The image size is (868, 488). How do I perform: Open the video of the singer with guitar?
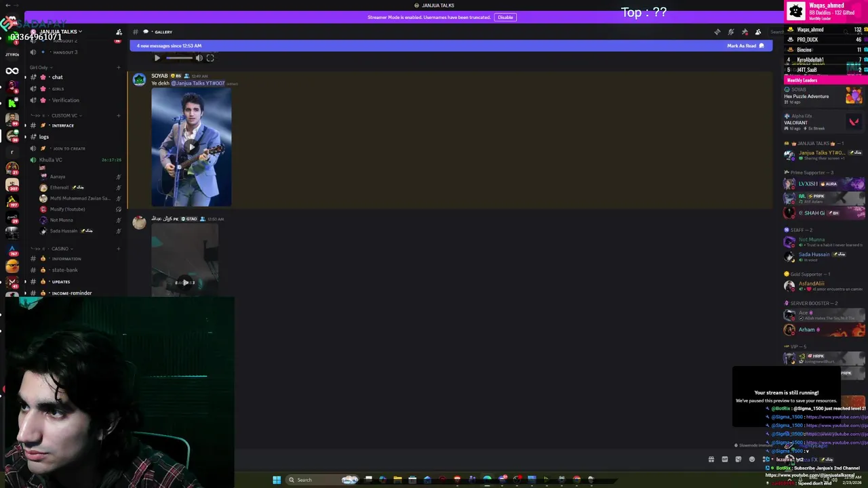(x=191, y=146)
